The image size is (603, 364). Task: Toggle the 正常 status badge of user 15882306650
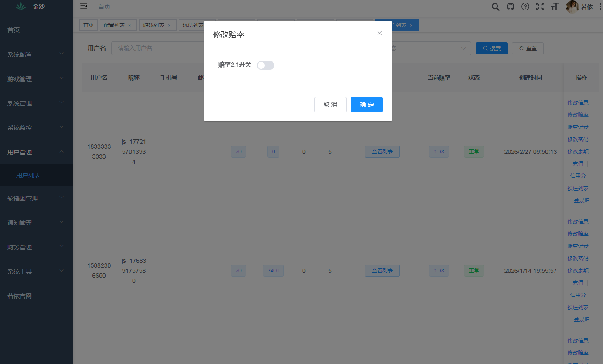point(474,270)
